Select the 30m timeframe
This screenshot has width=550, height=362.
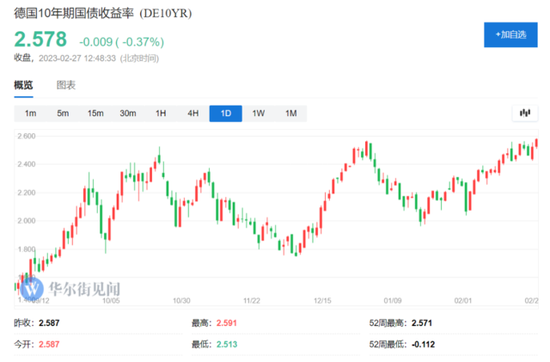[128, 113]
